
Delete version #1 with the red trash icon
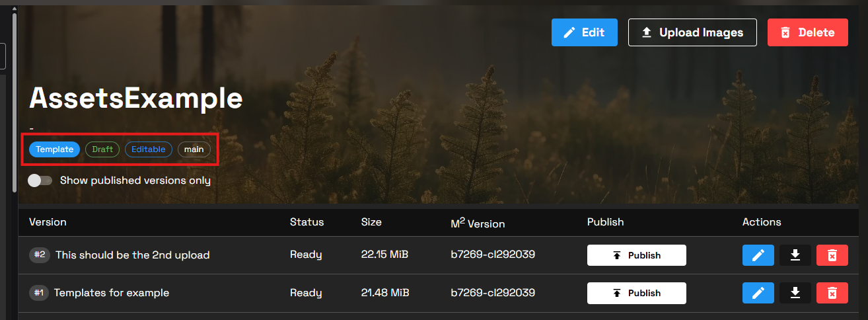832,293
